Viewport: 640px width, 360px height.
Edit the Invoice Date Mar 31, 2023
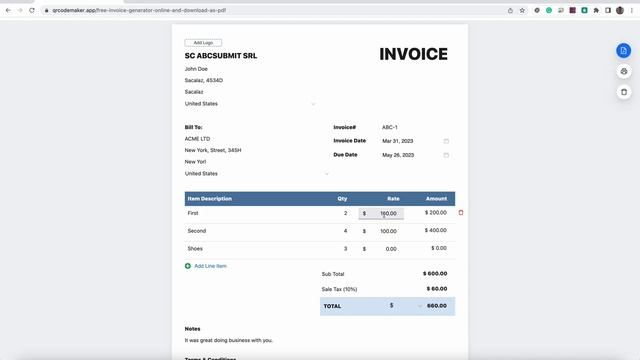pyautogui.click(x=398, y=141)
